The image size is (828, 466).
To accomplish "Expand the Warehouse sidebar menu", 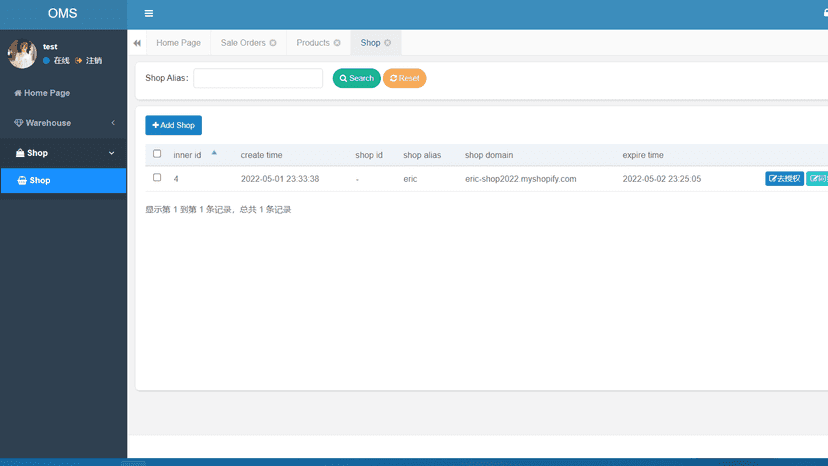I will [63, 123].
